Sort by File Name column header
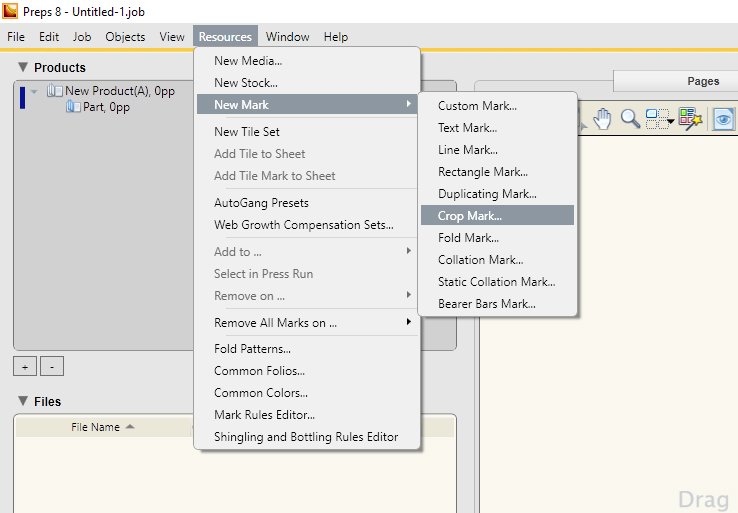 [96, 427]
